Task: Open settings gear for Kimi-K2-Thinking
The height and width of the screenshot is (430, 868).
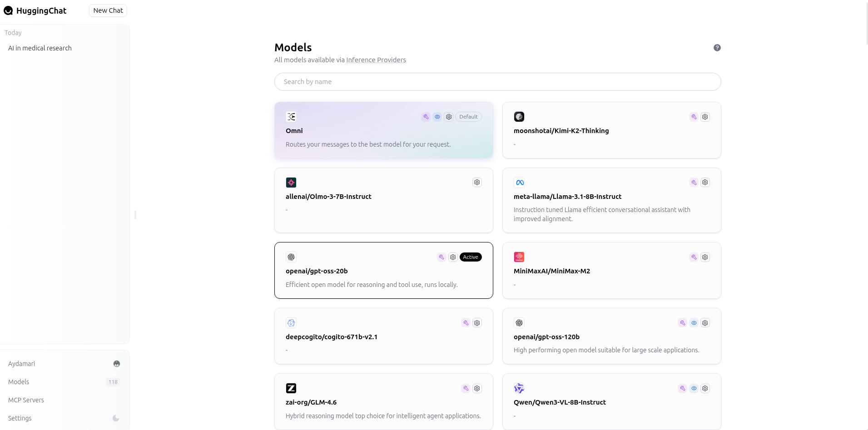Action: [x=705, y=117]
